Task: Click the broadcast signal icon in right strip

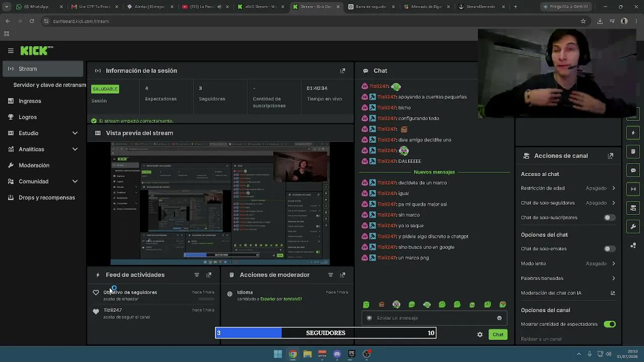Action: pyautogui.click(x=633, y=189)
